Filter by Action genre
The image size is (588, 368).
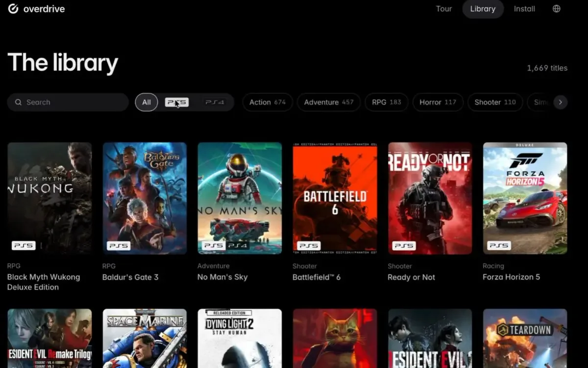(268, 102)
